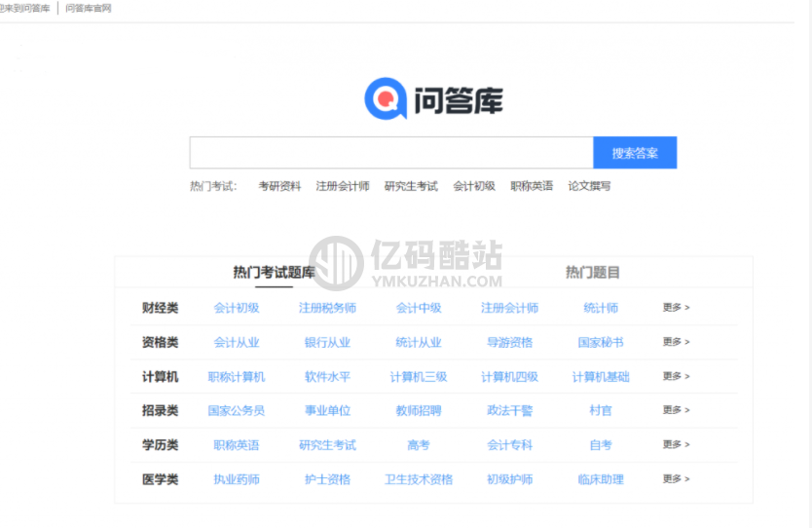
Task: Open the 统计师 question bank
Action: tap(601, 308)
